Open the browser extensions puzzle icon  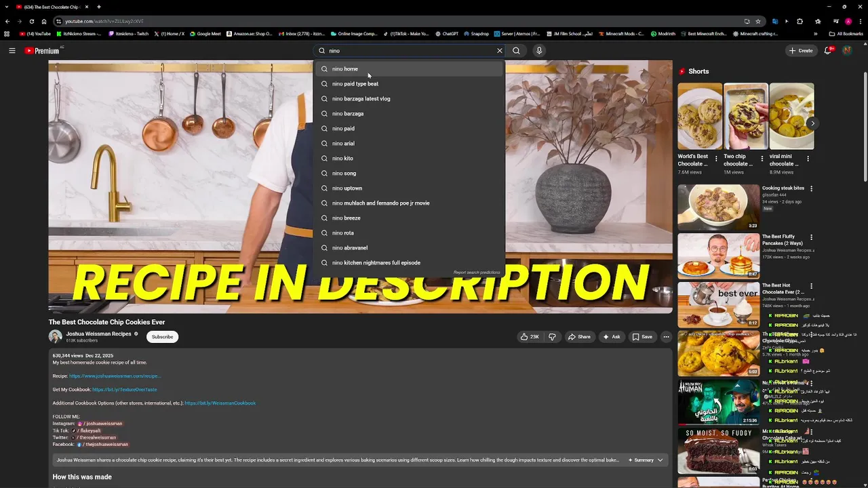click(800, 21)
